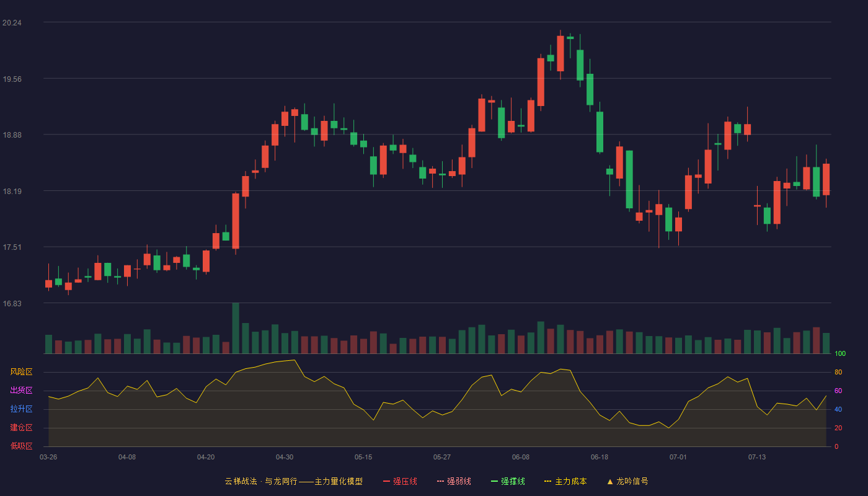Click the red 20 indicator axis value
The image size is (868, 496).
[x=838, y=428]
